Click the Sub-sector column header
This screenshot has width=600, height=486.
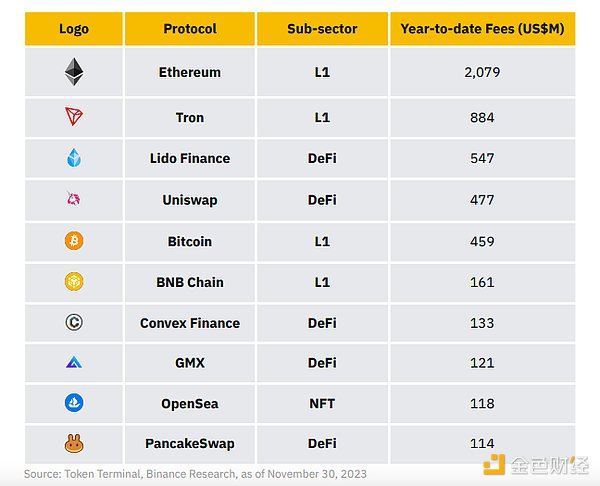pos(322,29)
